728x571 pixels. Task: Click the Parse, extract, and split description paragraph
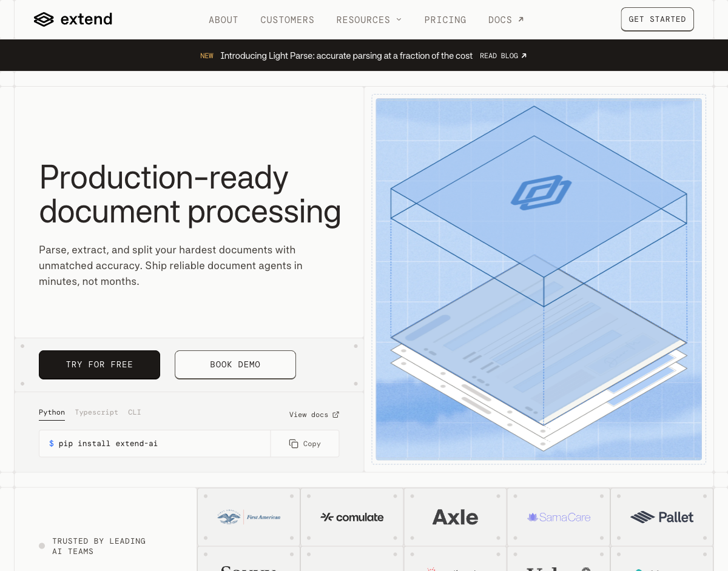[x=170, y=265]
